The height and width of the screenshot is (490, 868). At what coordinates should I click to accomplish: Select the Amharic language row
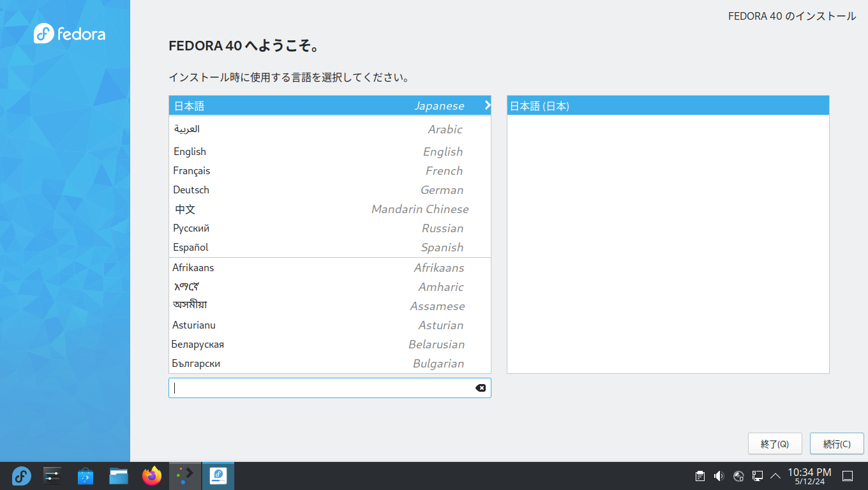[330, 286]
